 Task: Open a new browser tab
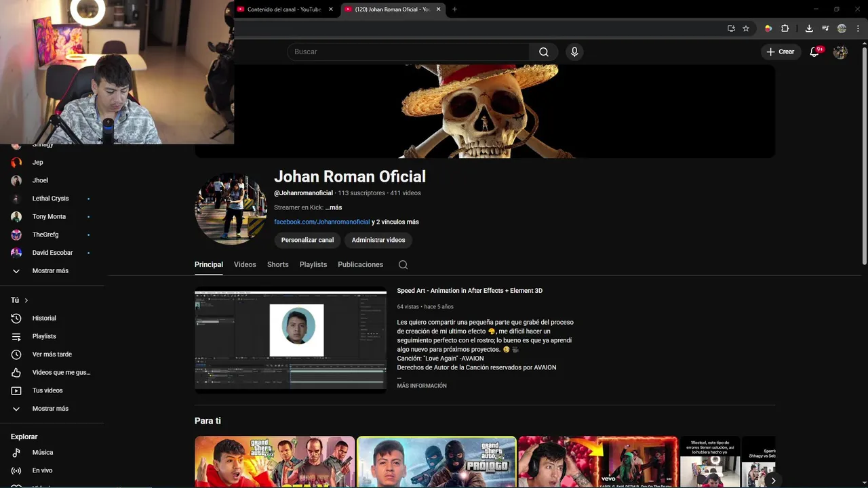coord(454,9)
